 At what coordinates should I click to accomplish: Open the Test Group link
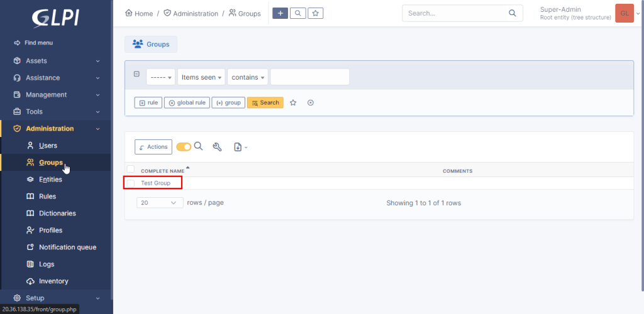point(156,183)
